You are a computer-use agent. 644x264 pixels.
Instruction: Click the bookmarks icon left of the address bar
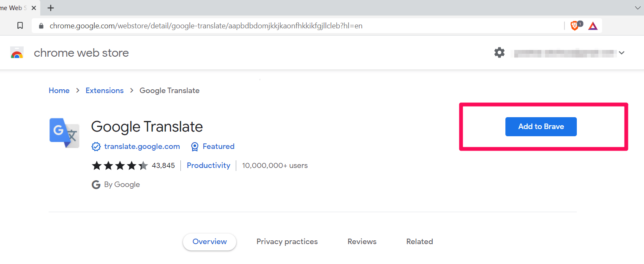click(20, 25)
